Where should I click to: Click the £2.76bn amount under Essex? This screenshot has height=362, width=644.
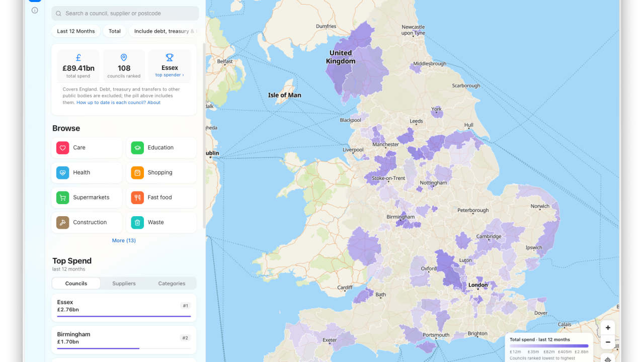click(68, 310)
